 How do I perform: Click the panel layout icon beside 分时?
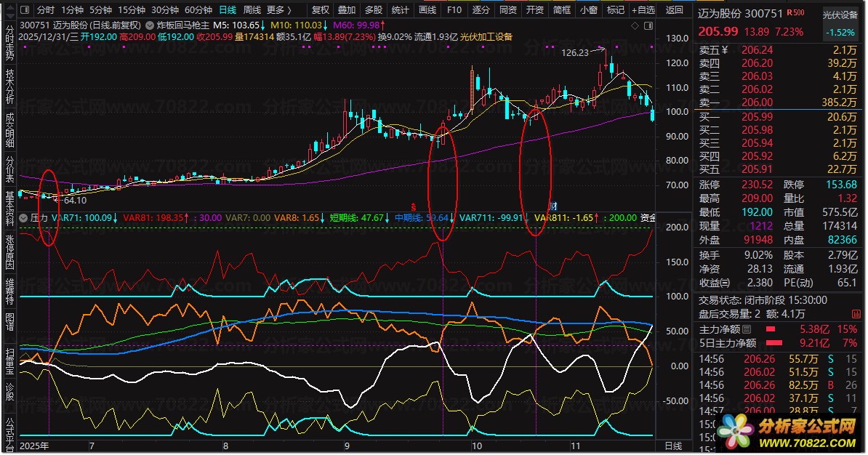click(x=24, y=10)
